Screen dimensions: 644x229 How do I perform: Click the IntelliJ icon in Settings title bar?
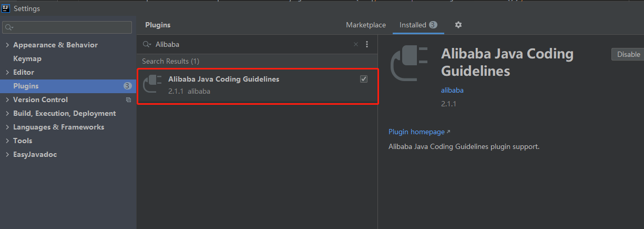pyautogui.click(x=6, y=8)
